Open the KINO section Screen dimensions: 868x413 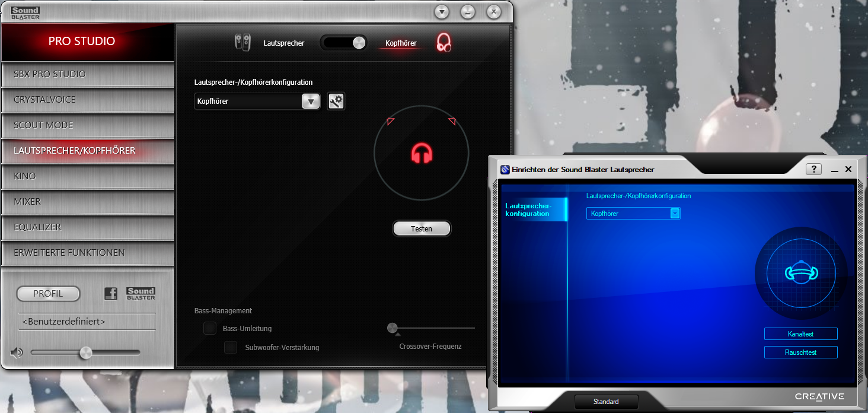(x=88, y=176)
